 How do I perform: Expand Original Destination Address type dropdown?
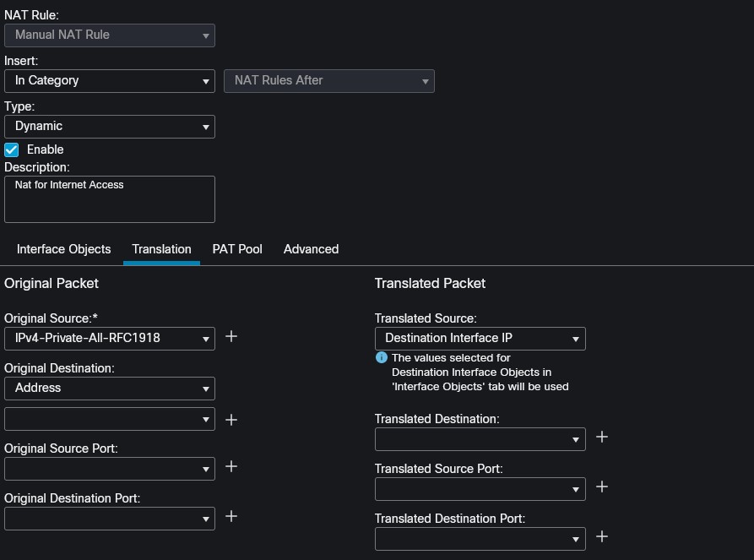pos(110,389)
